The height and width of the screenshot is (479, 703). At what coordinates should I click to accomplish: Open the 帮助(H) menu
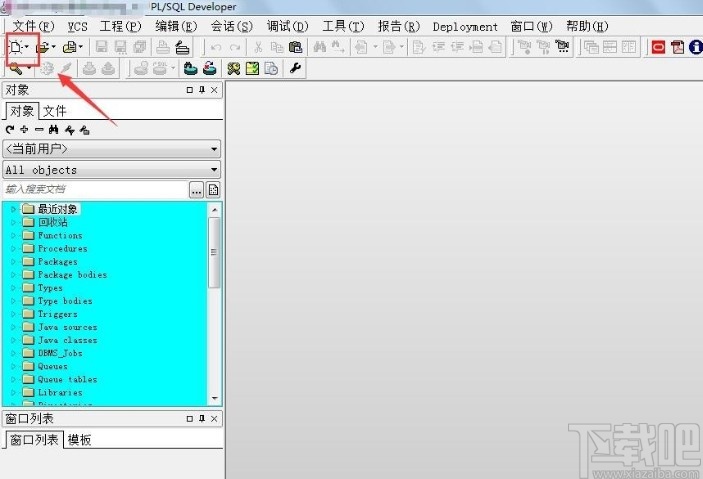pyautogui.click(x=587, y=26)
